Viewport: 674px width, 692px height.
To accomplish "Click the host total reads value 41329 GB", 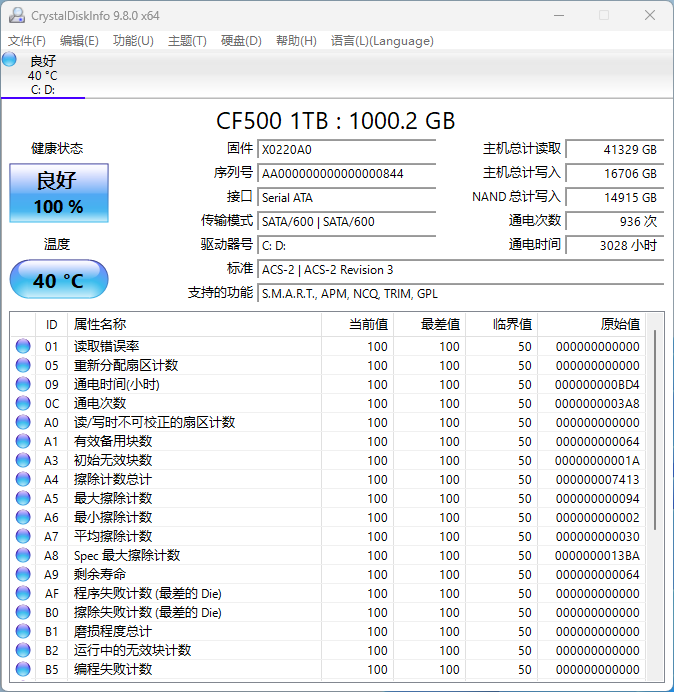I will point(615,149).
